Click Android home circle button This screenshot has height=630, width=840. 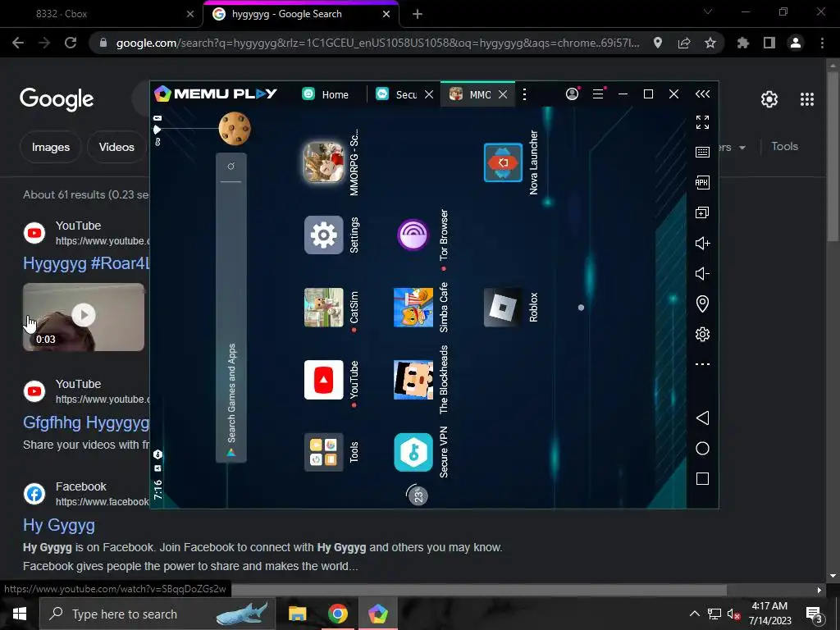[702, 449]
